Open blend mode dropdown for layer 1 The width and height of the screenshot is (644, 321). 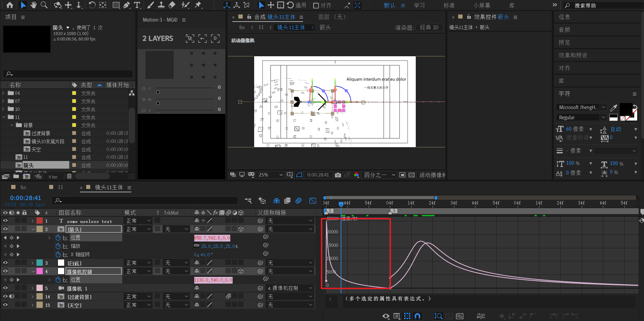click(x=138, y=221)
